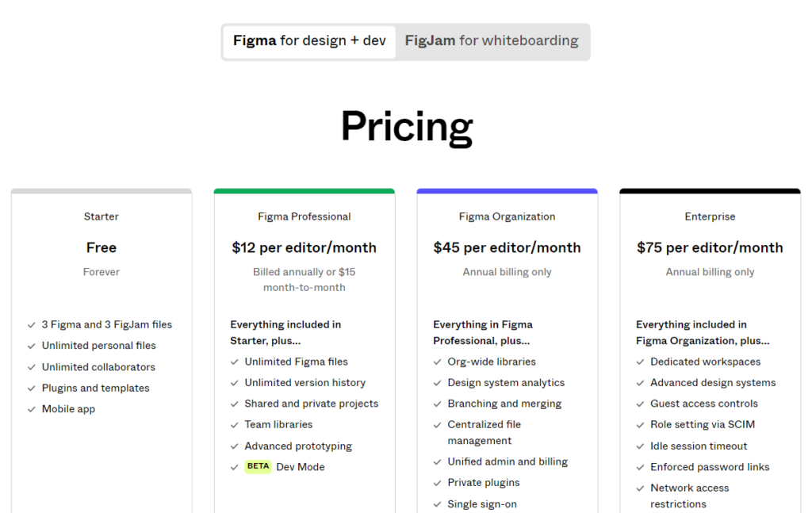Click the Starter plan title

101,216
